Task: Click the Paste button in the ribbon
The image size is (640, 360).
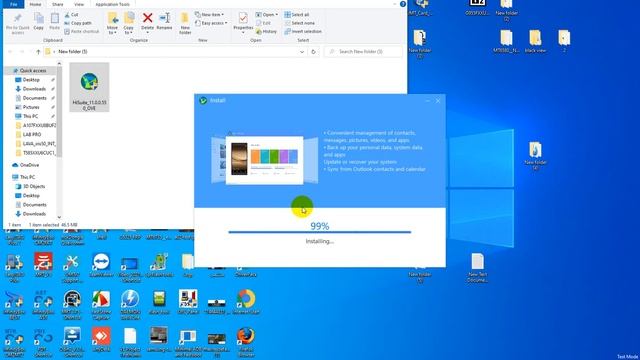Action: [54, 21]
